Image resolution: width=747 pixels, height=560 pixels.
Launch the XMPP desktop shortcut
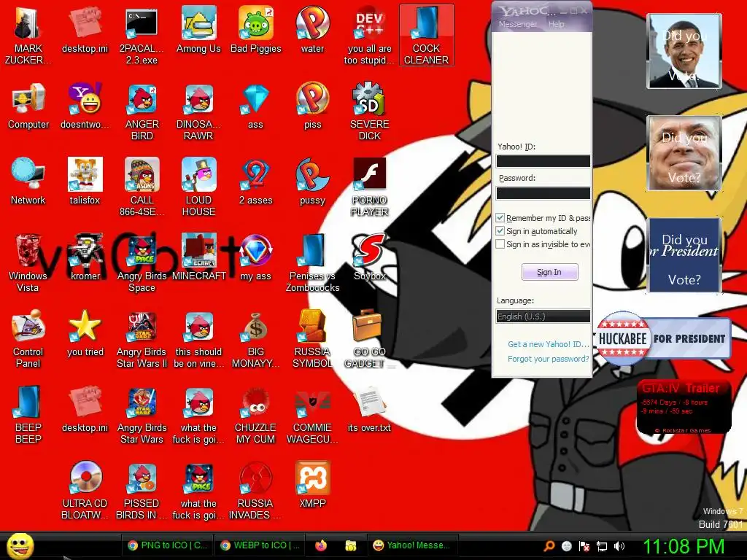click(x=312, y=485)
